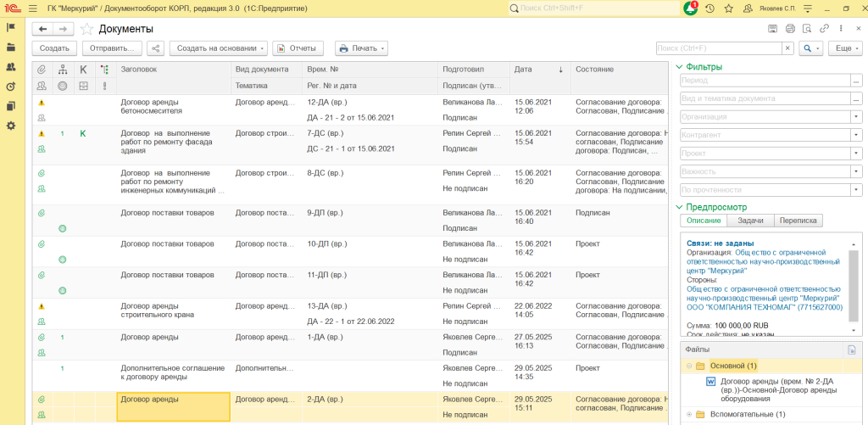
Task: Collapse the Основной (1) files folder
Action: [689, 366]
